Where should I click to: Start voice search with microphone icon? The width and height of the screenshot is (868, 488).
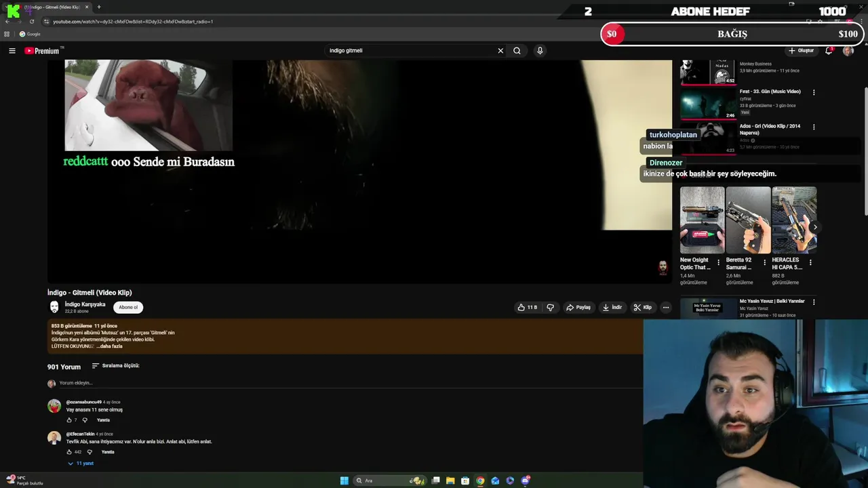[x=540, y=51]
